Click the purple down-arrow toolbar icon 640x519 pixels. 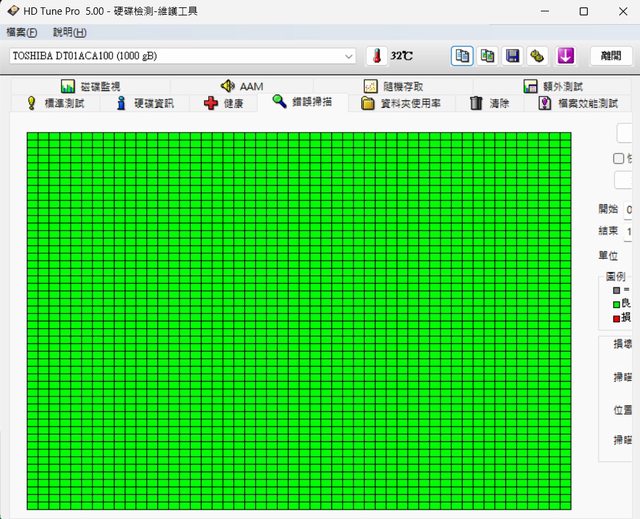(x=565, y=56)
